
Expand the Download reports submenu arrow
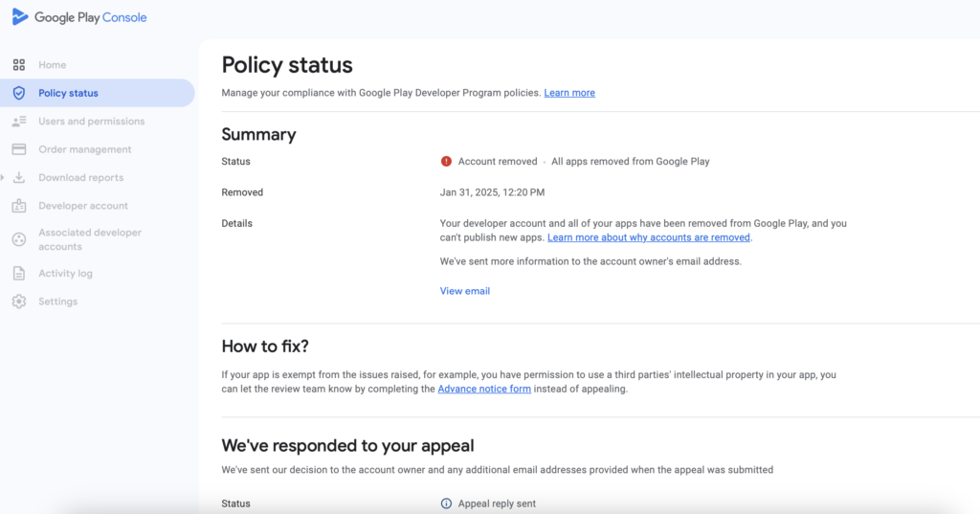coord(4,178)
